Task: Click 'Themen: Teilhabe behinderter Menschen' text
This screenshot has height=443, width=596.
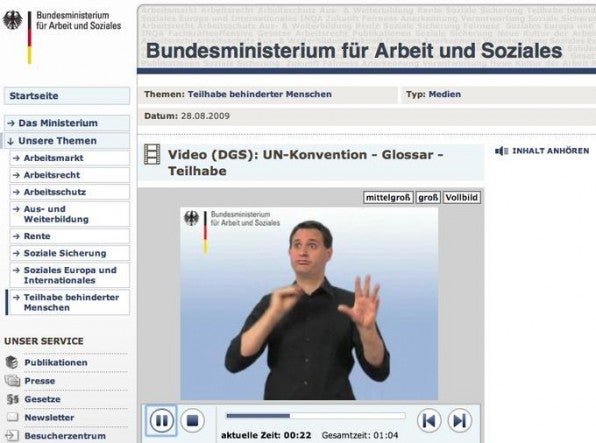Action: [x=238, y=94]
